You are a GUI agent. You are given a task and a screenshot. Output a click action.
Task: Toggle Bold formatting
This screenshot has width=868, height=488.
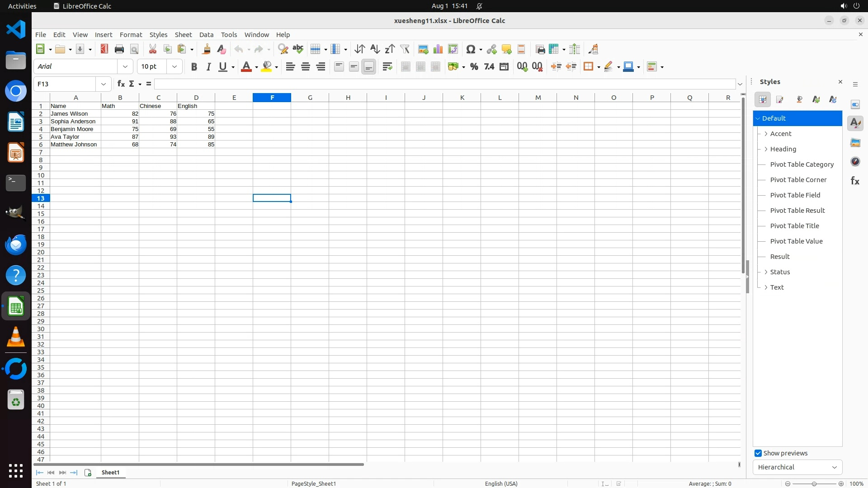click(x=194, y=67)
